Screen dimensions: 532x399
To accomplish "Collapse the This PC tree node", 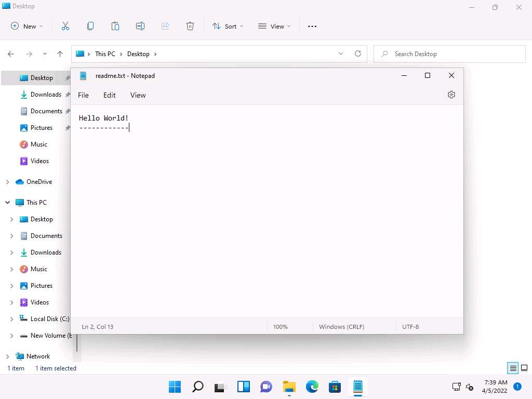I will click(x=7, y=203).
